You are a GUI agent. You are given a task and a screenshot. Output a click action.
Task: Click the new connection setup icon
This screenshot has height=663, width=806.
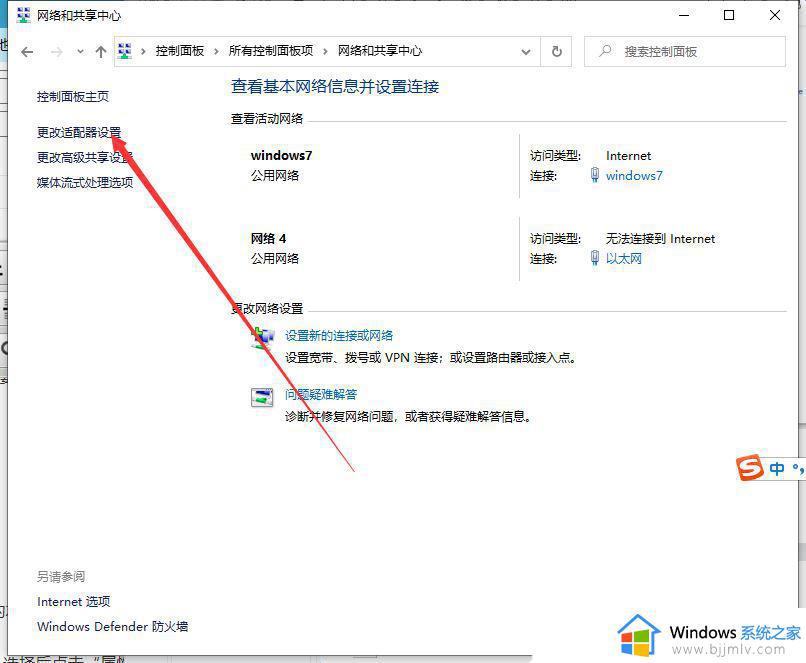click(x=262, y=338)
